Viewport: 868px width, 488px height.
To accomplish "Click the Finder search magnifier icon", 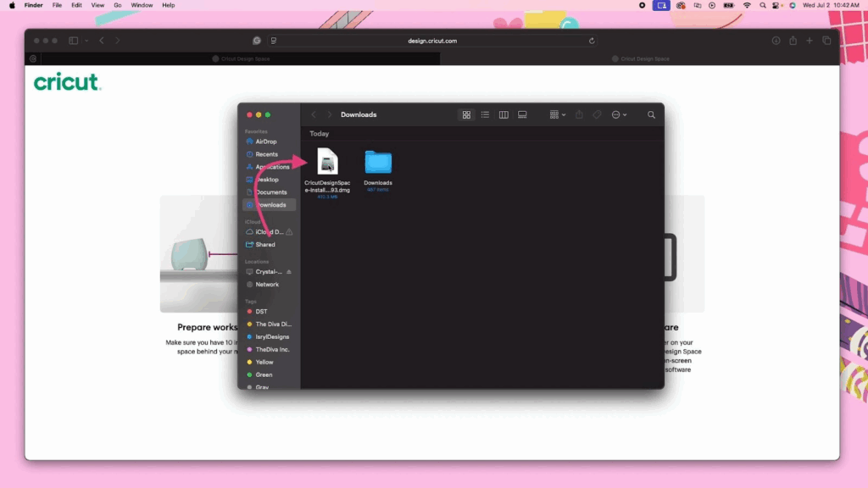I will (651, 114).
